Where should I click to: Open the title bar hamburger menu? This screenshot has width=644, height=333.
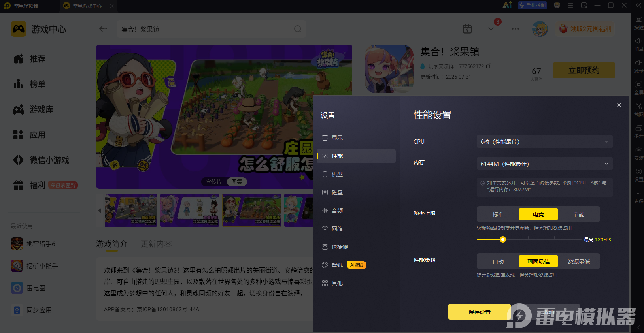click(x=570, y=5)
